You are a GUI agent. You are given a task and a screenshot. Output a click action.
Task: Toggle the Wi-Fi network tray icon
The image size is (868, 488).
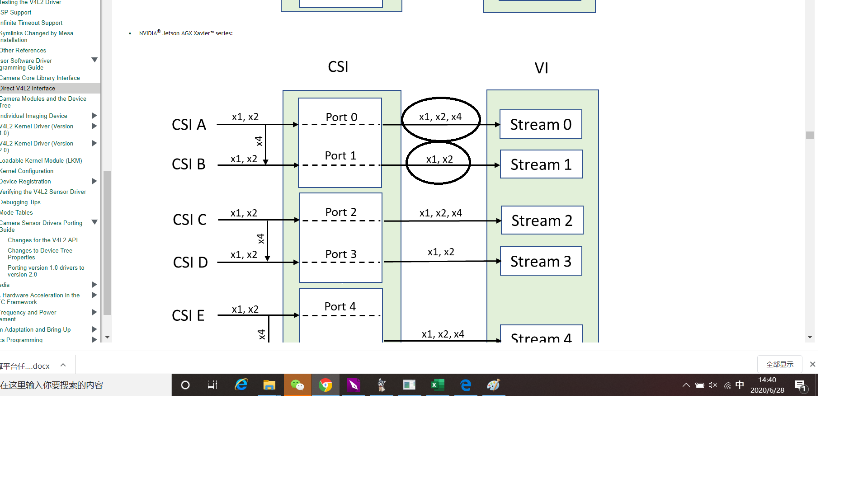click(726, 385)
